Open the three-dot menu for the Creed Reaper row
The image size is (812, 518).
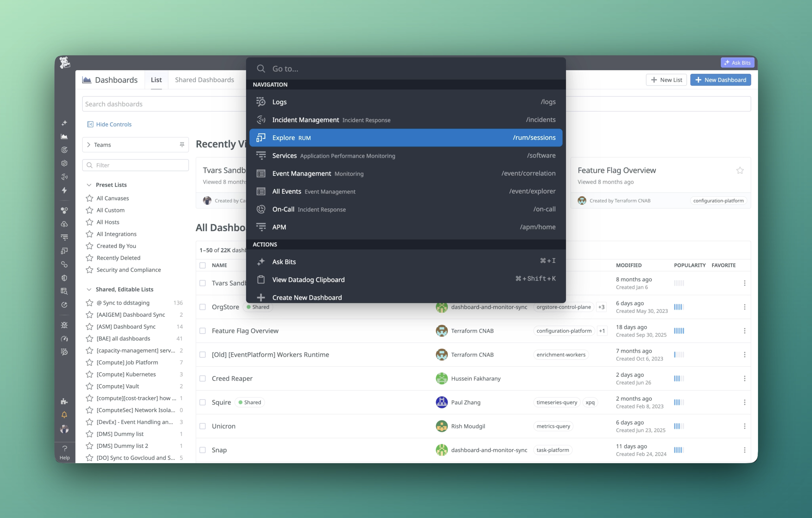[x=745, y=379]
